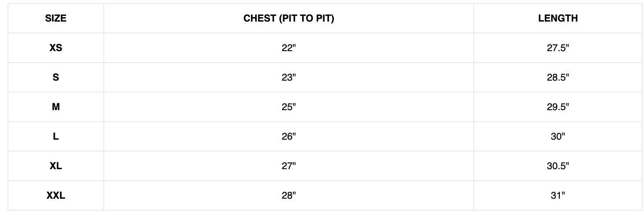The height and width of the screenshot is (215, 644).
Task: Click the SIZE column header
Action: point(56,19)
